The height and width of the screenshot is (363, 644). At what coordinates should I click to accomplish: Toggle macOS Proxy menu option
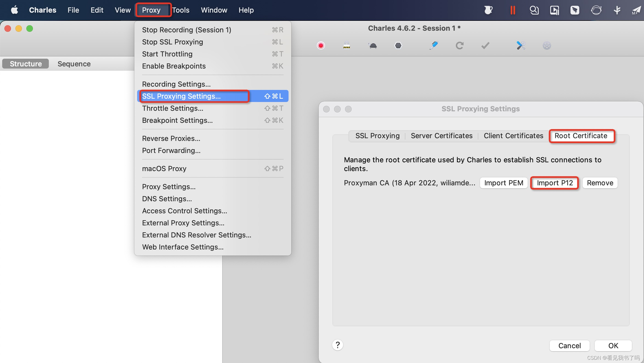(164, 169)
